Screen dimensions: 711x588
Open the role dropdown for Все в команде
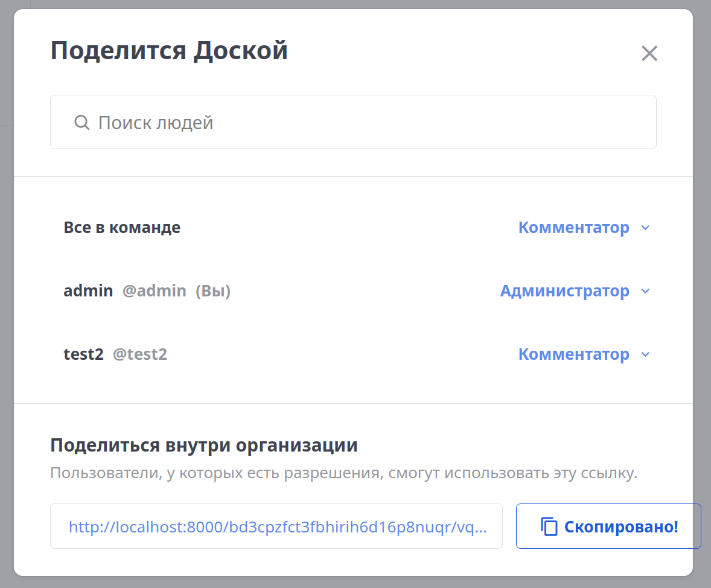pos(573,228)
